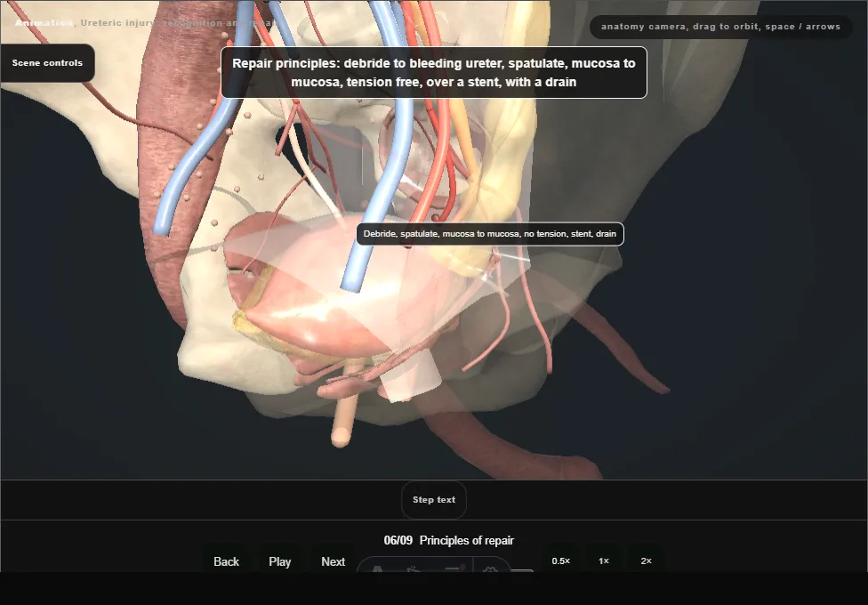Click the 'Debride, spatulate, mucosa to mucosa' label
This screenshot has height=605, width=868.
click(490, 234)
